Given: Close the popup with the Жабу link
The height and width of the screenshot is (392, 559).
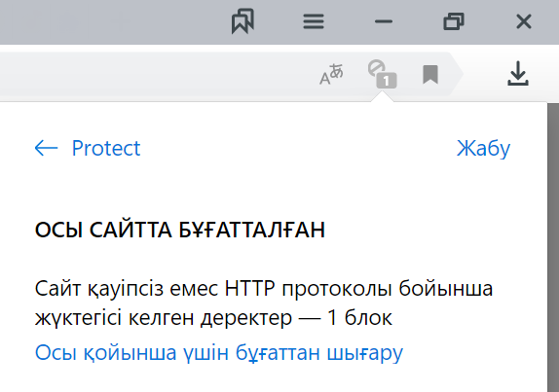Looking at the screenshot, I should tap(483, 148).
